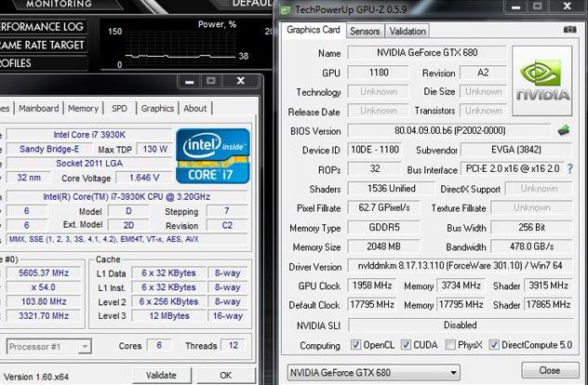Click the Bandwidth value 478.0 GB/s

click(x=531, y=246)
